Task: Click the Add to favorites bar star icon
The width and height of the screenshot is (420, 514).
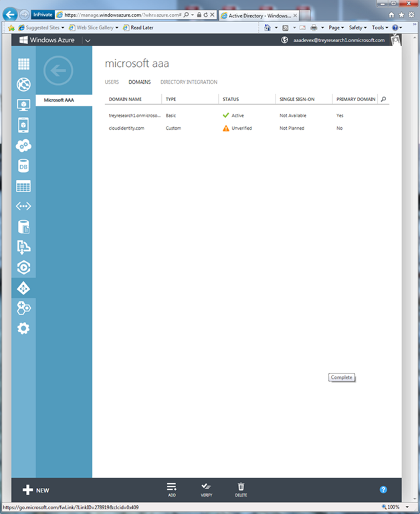Action: pos(11,27)
